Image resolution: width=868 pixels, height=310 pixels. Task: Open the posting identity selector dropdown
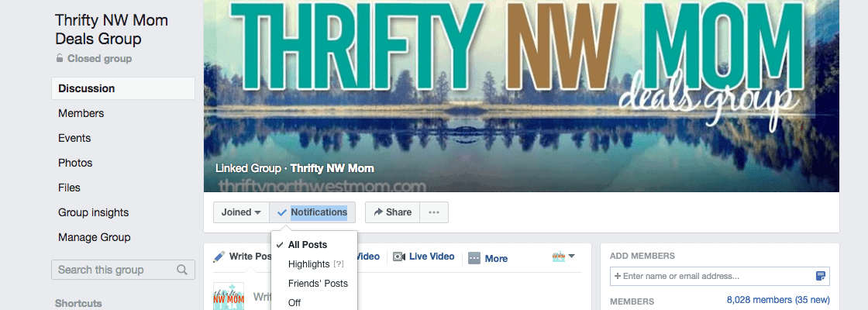564,257
